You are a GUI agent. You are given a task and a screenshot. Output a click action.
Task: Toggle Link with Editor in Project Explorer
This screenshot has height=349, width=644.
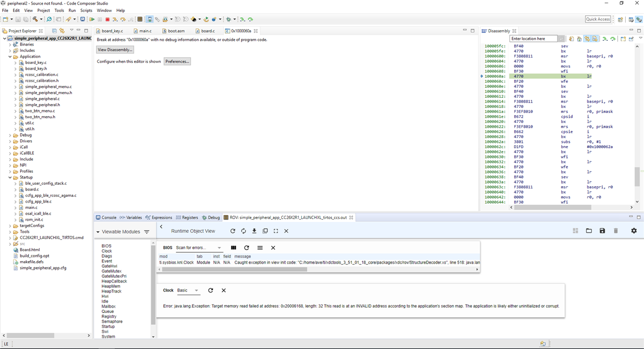point(62,31)
